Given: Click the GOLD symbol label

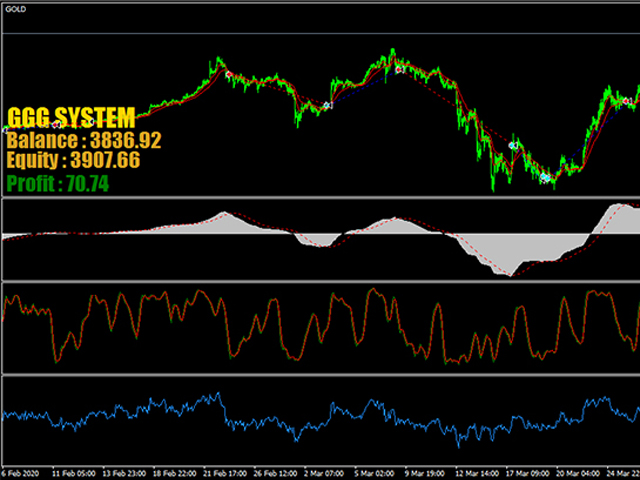Looking at the screenshot, I should 16,9.
